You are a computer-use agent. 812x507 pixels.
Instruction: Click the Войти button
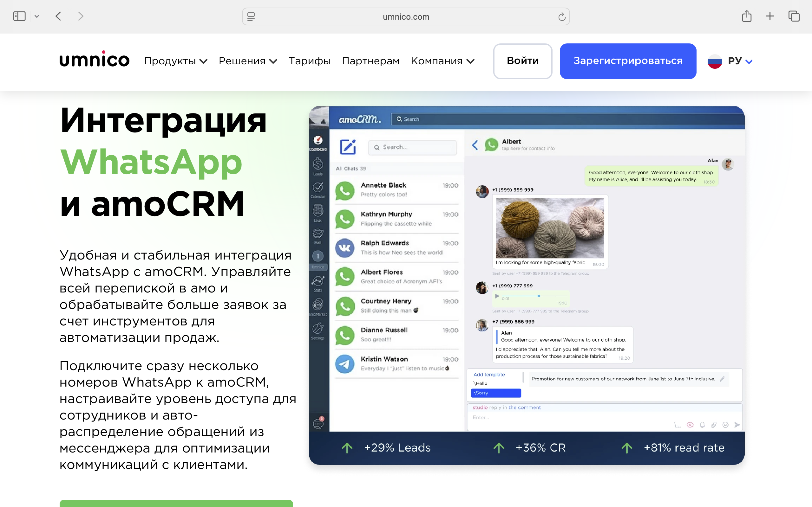pyautogui.click(x=522, y=61)
